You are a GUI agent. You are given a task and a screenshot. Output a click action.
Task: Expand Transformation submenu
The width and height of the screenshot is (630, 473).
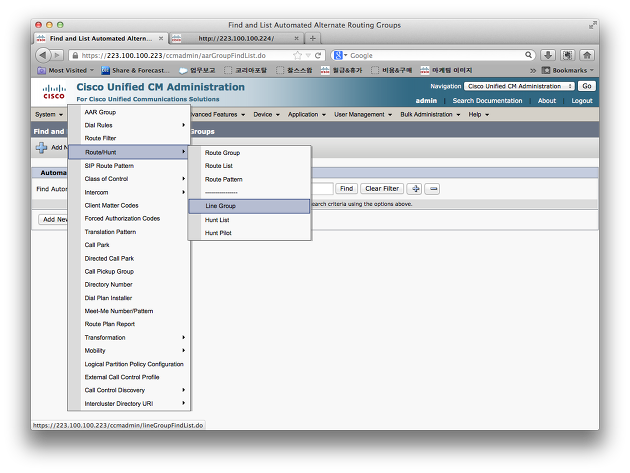(129, 338)
